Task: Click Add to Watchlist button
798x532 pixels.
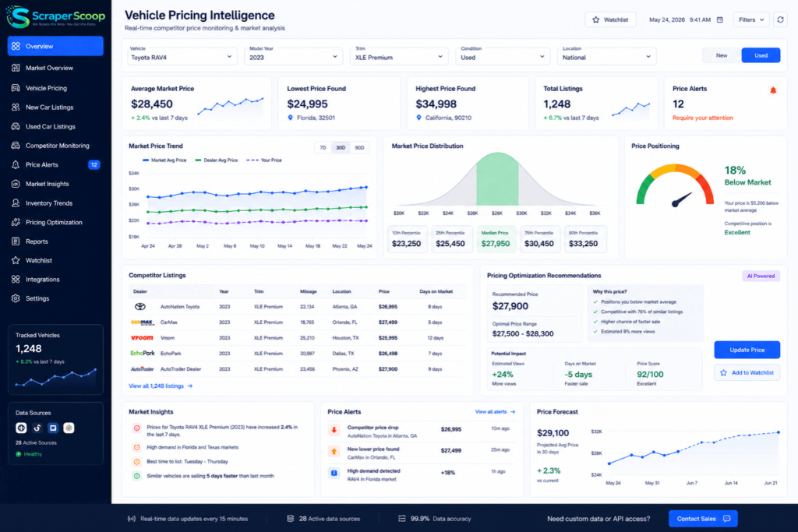Action: click(x=747, y=373)
